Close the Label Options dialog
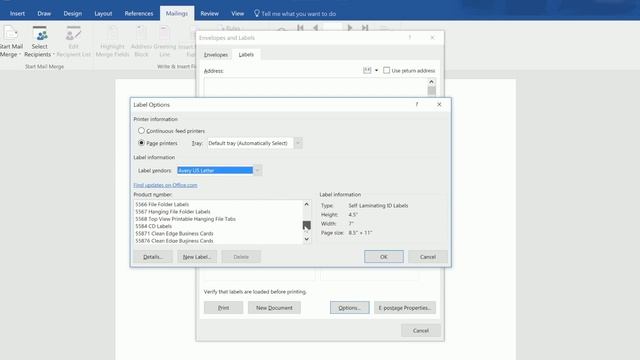 point(439,104)
